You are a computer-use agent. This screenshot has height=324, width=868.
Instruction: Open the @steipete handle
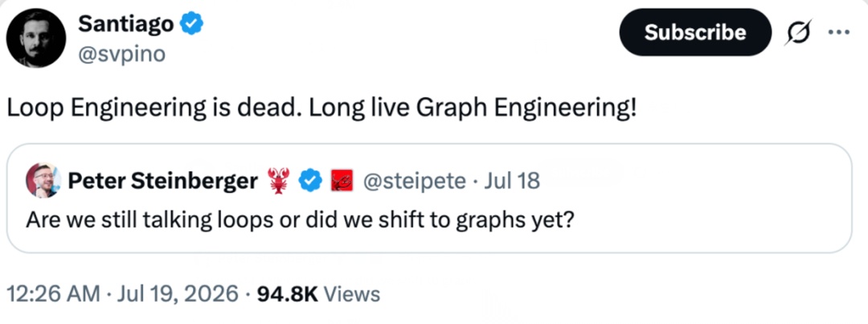pyautogui.click(x=415, y=181)
